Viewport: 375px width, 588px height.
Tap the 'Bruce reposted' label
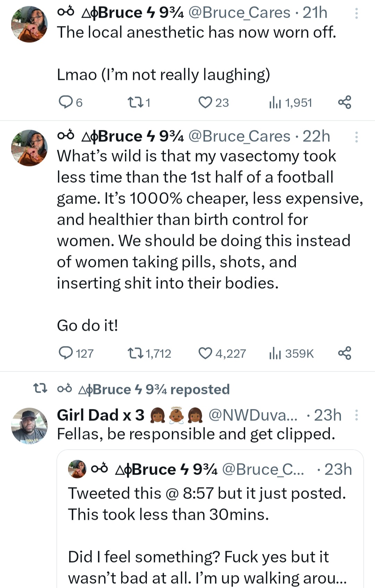(154, 389)
